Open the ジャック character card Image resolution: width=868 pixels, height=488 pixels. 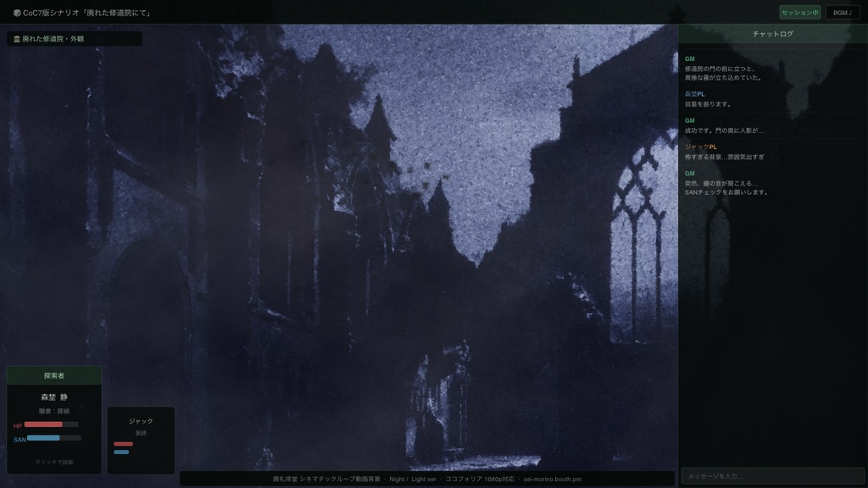tap(141, 441)
